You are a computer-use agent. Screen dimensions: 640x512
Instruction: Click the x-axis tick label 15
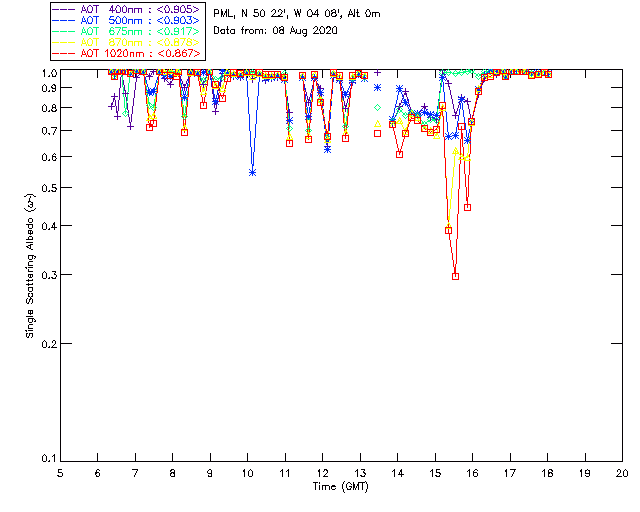pos(435,473)
